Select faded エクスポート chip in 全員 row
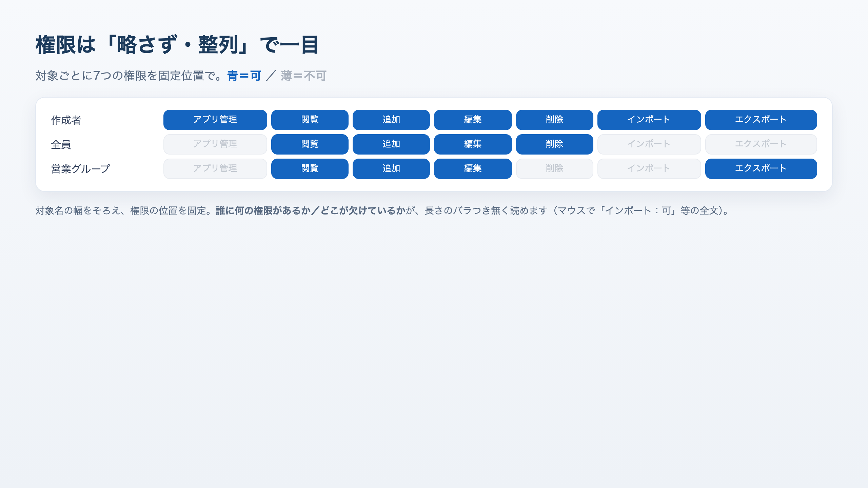The height and width of the screenshot is (488, 868). point(761,144)
